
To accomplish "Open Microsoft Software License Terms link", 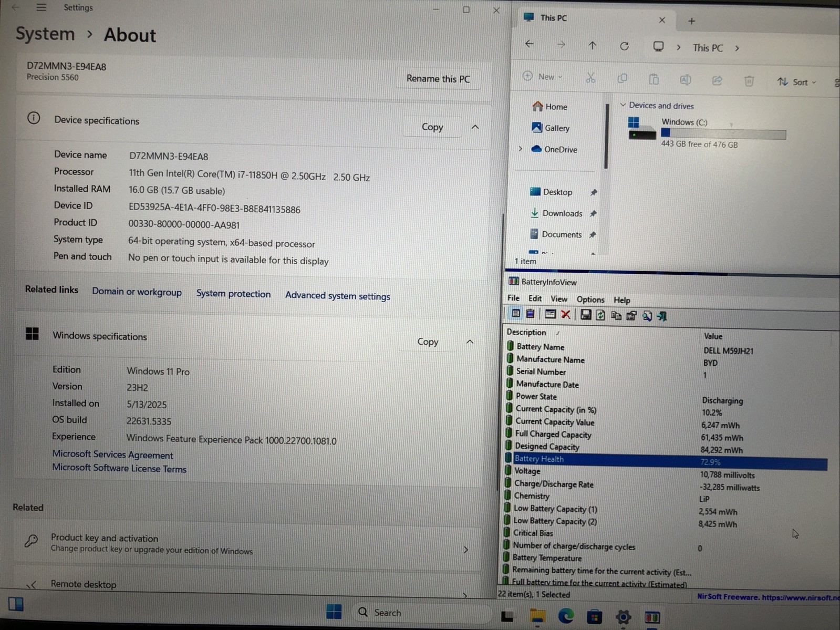I will coord(119,468).
